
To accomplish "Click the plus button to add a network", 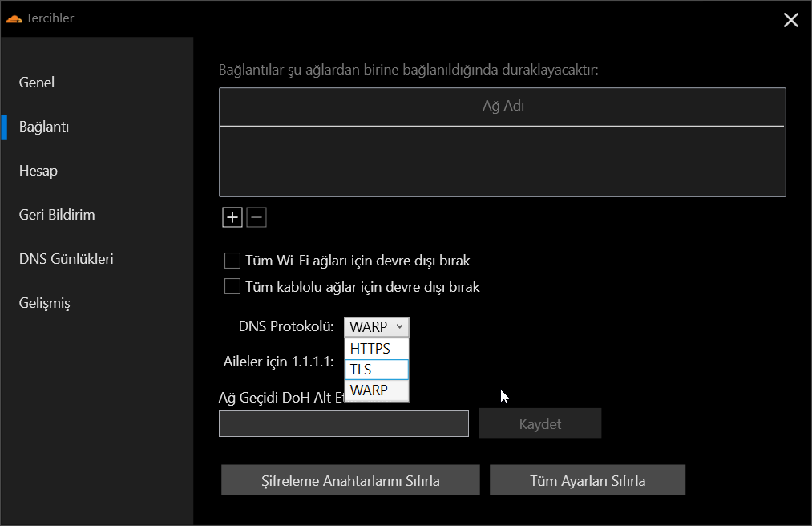I will [232, 217].
